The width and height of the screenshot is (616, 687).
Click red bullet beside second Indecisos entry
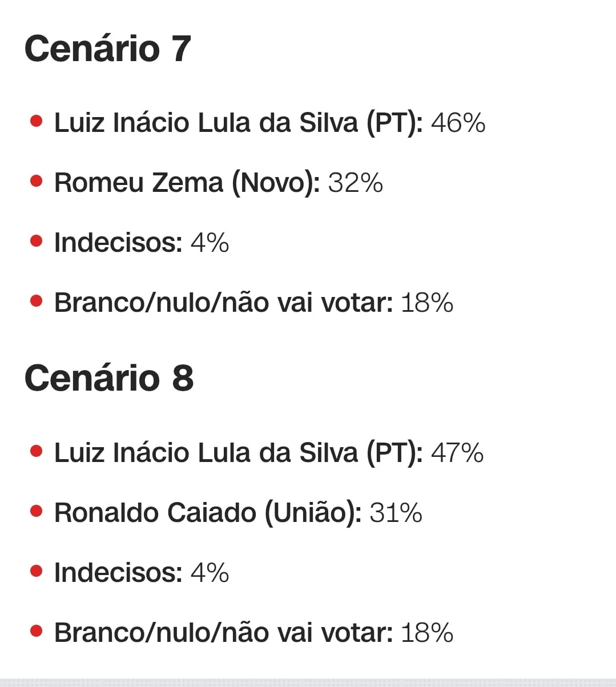[x=37, y=572]
